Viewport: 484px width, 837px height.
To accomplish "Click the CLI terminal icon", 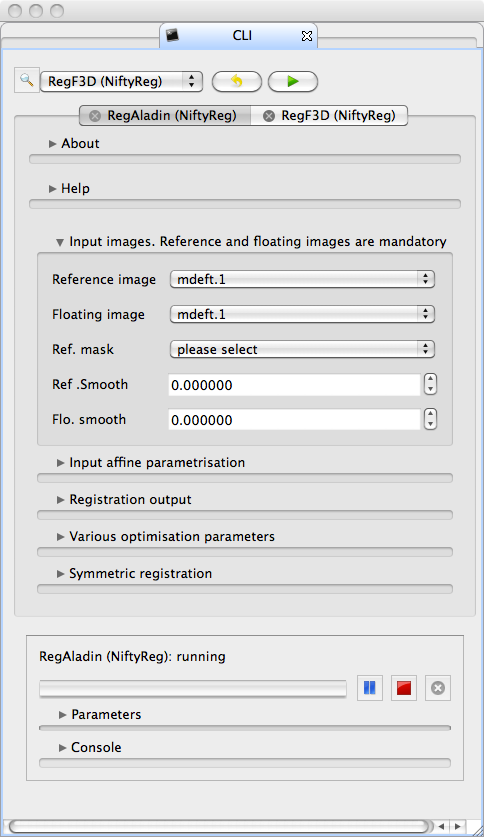I will (172, 36).
